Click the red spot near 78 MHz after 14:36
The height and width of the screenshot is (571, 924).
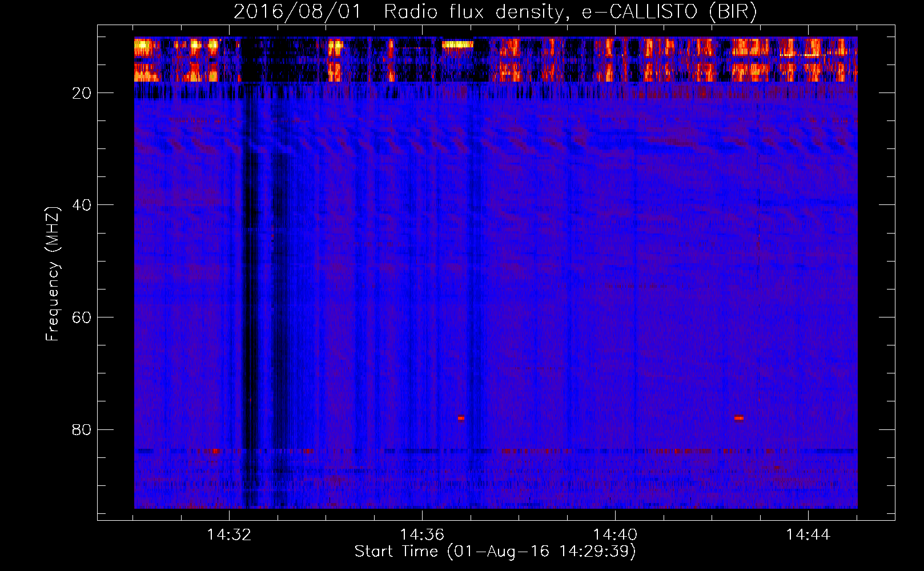(461, 418)
